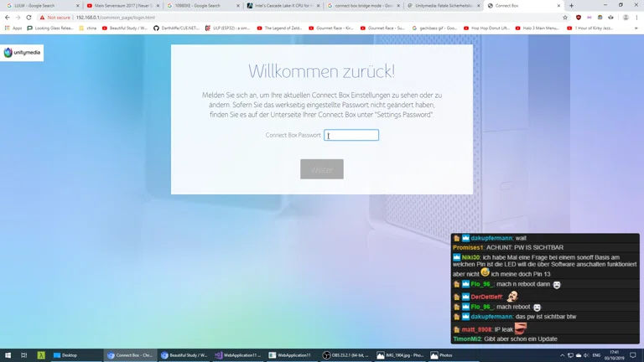Click the address bar URL
Viewport: 644px width, 362px height.
[x=116, y=18]
